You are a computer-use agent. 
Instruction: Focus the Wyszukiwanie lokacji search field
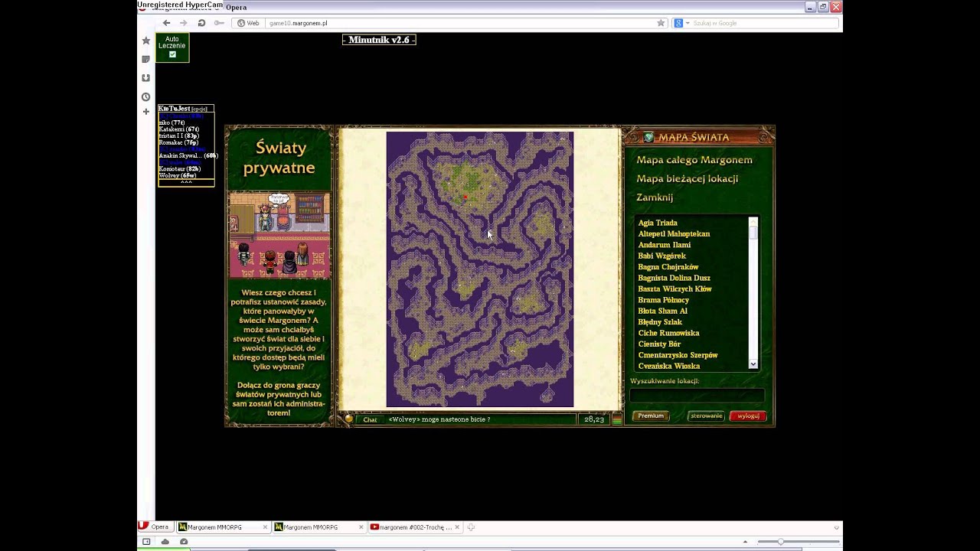coord(697,395)
